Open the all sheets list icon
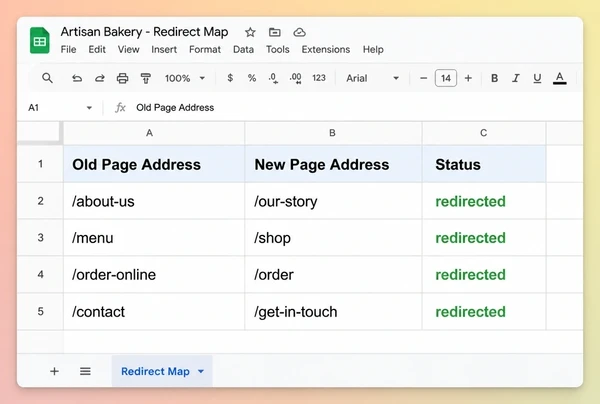This screenshot has width=600, height=404. pos(85,371)
